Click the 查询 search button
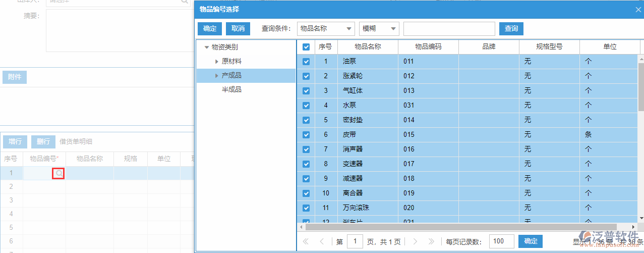The height and width of the screenshot is (253, 644). click(511, 29)
